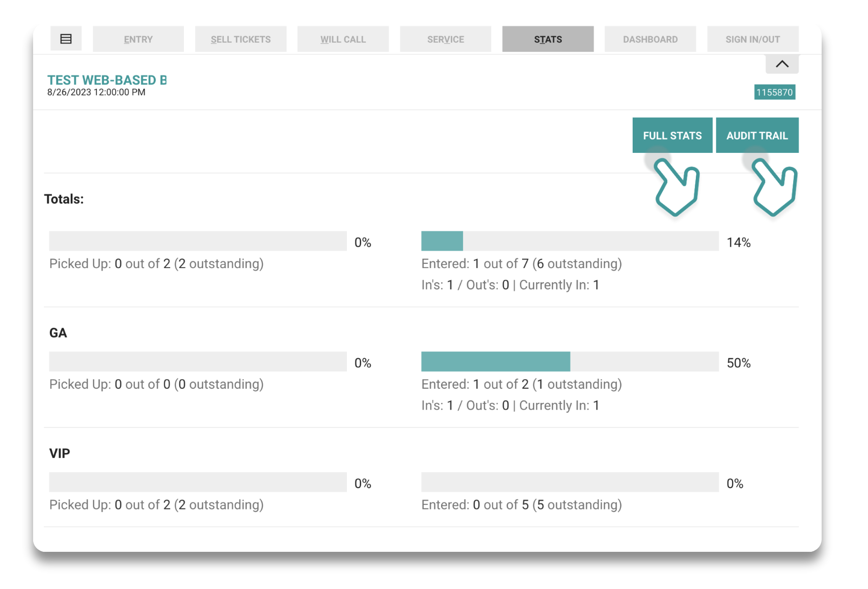Viewport: 868px width, 589px height.
Task: Open the Audit Trail button
Action: tap(757, 136)
